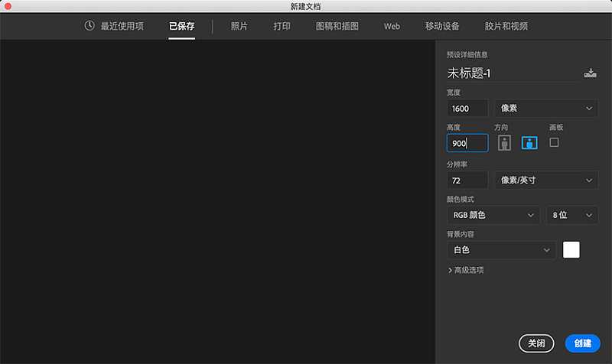Click the 创建 button
Viewport: 612px width, 364px height.
[x=582, y=343]
